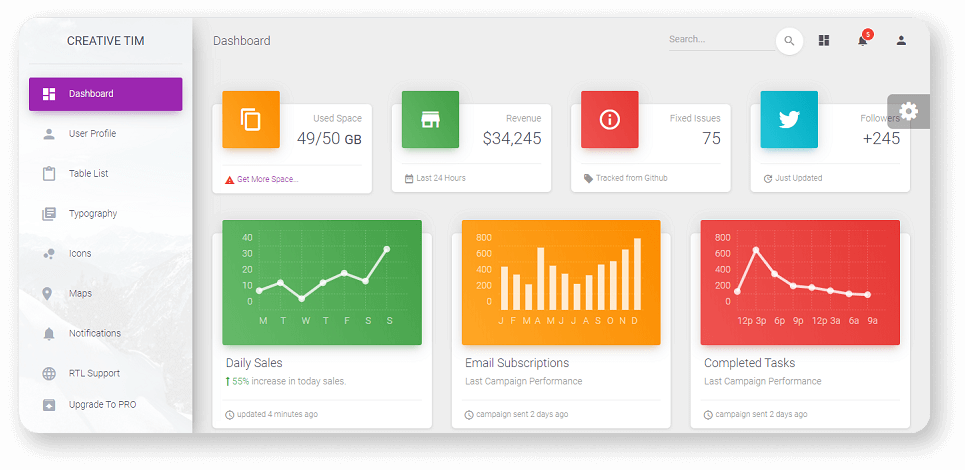Click the tag icon beside Tracked from Github
Image resolution: width=965 pixels, height=470 pixels.
point(588,178)
